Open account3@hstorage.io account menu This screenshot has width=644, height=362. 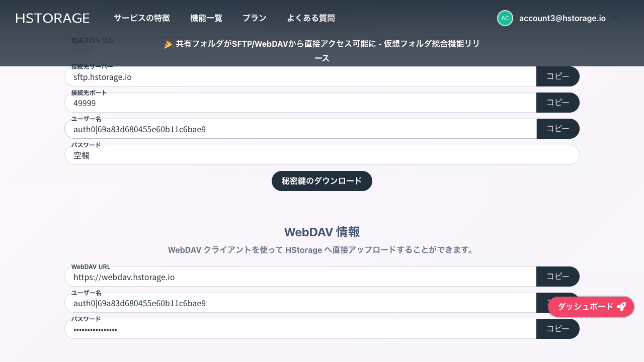(x=562, y=18)
